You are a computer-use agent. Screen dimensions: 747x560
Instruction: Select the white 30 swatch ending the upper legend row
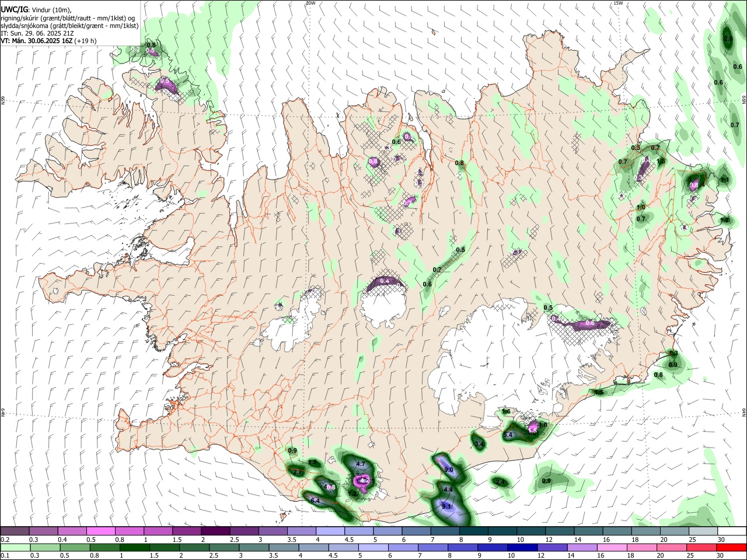(731, 531)
